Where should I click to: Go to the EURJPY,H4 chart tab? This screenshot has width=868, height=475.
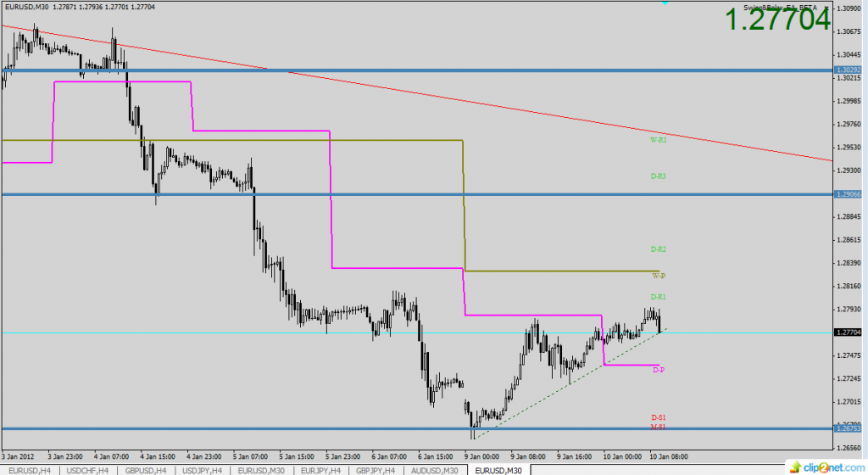[x=319, y=469]
